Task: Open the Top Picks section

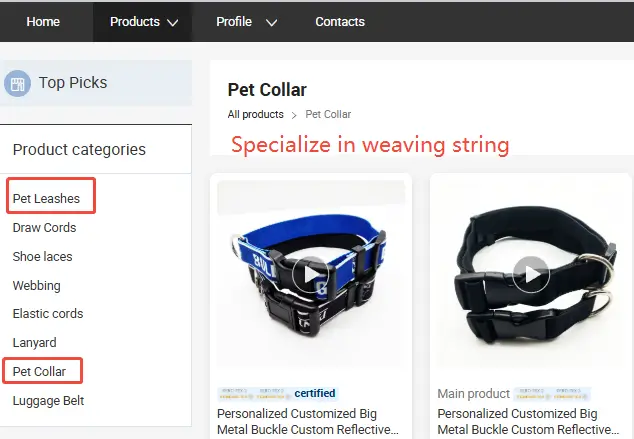Action: pyautogui.click(x=73, y=83)
